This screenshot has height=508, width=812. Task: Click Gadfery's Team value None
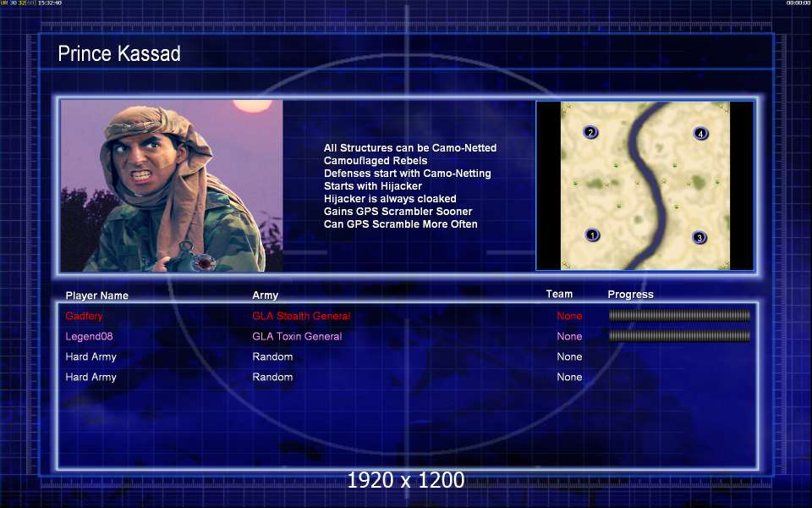click(569, 316)
